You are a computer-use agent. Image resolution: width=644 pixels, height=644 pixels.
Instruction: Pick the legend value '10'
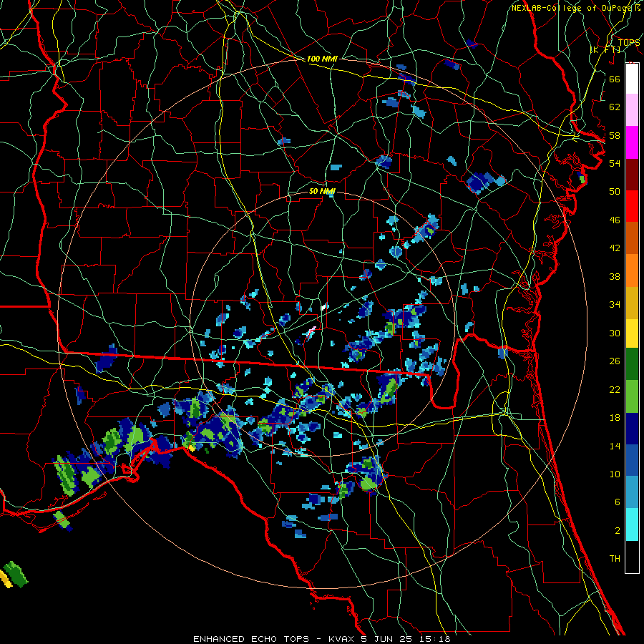615,474
